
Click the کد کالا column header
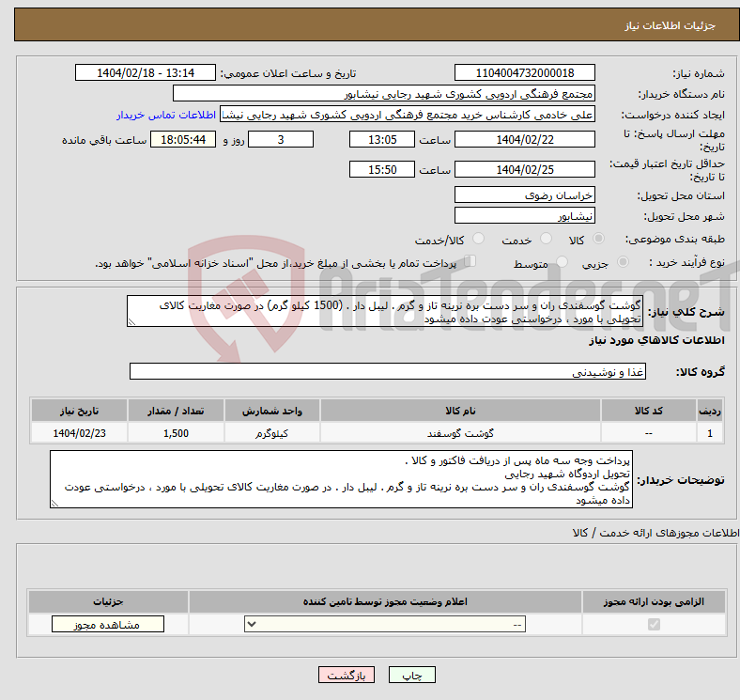(649, 411)
